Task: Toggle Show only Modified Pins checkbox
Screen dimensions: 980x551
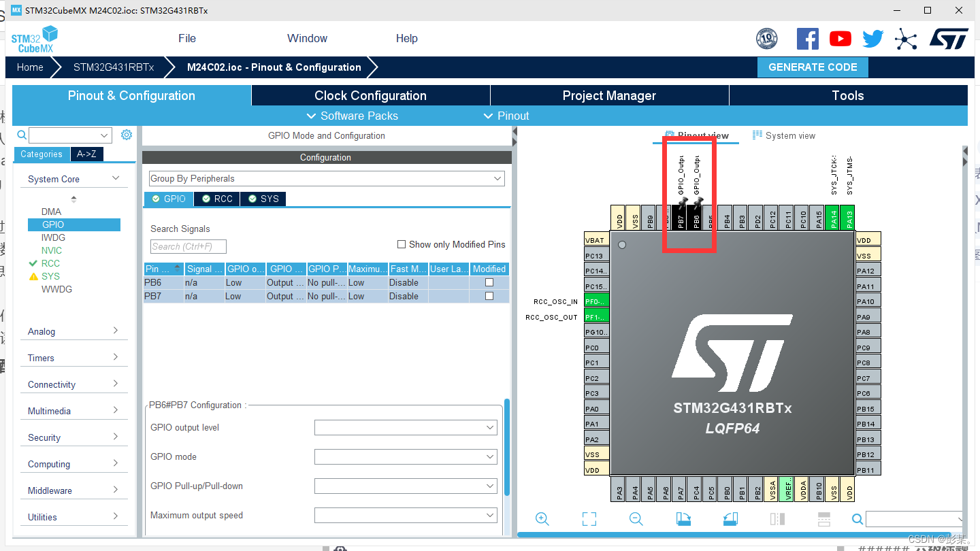Action: 402,244
